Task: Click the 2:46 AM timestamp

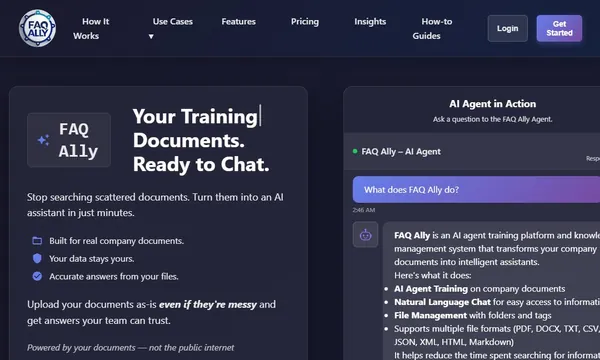Action: [x=364, y=210]
